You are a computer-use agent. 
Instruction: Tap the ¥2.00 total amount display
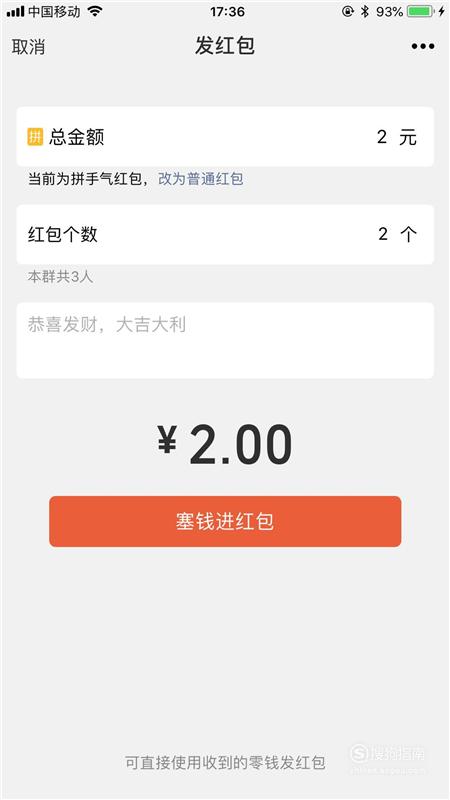(x=224, y=445)
